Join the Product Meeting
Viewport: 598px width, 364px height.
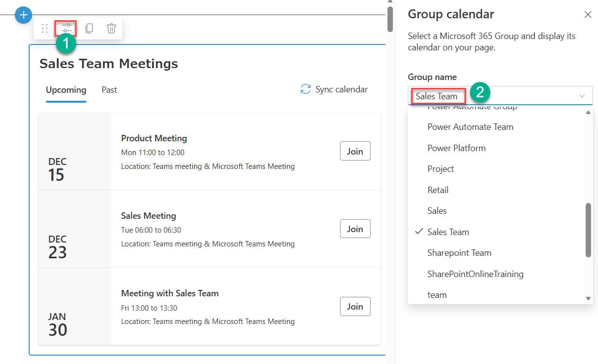click(355, 151)
